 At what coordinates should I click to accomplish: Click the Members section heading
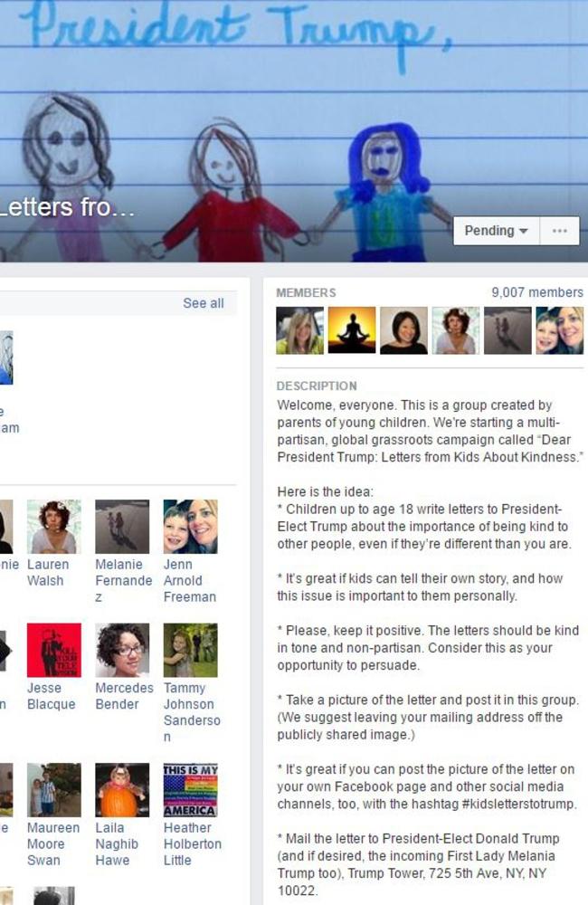306,292
